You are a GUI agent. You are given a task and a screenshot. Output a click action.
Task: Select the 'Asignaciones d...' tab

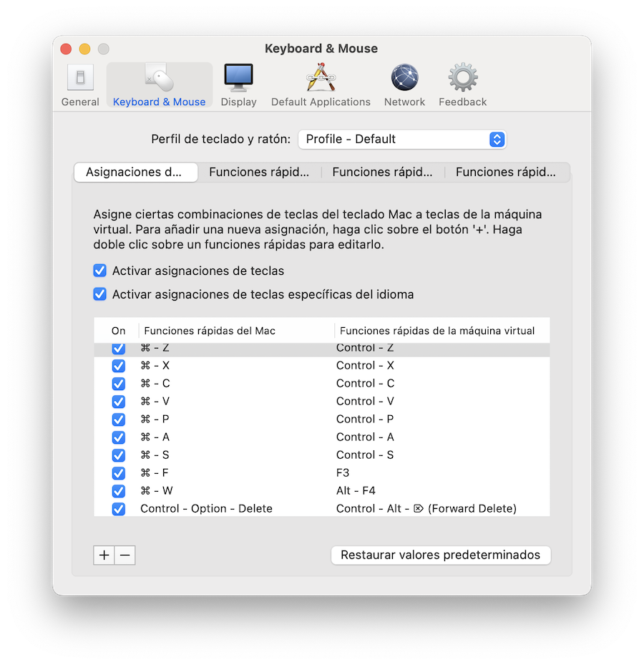point(136,172)
